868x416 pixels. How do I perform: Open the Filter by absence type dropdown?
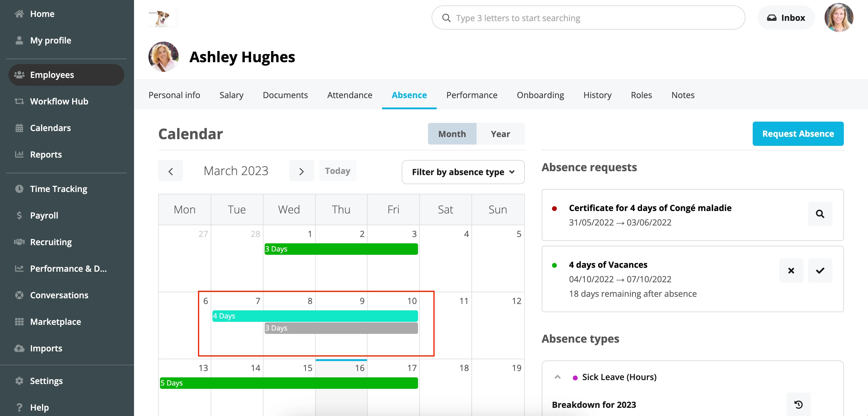[463, 172]
